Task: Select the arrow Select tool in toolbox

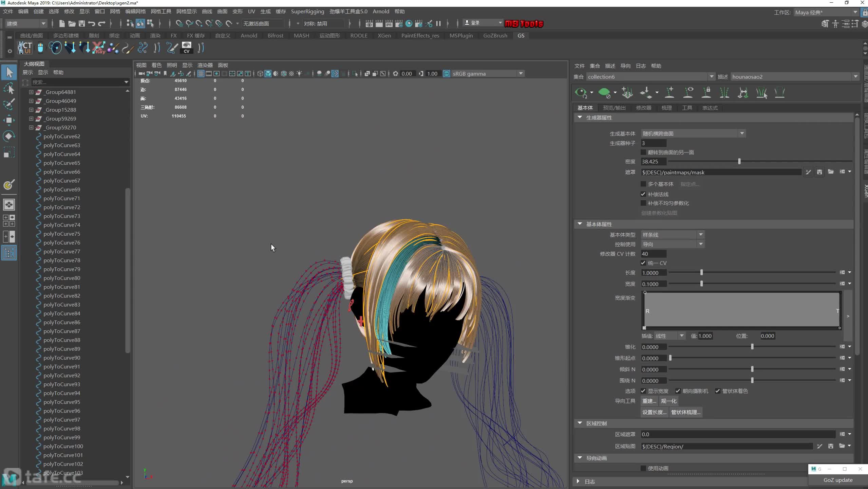Action: point(9,72)
